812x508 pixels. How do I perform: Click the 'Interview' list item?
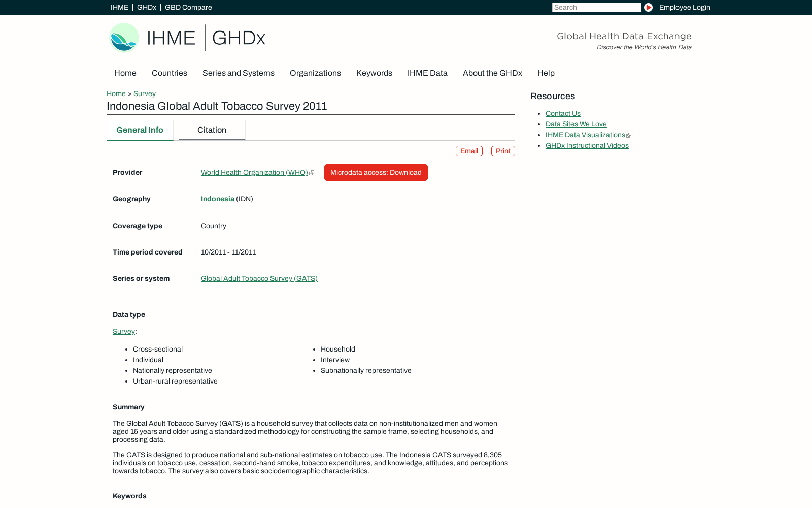click(335, 360)
